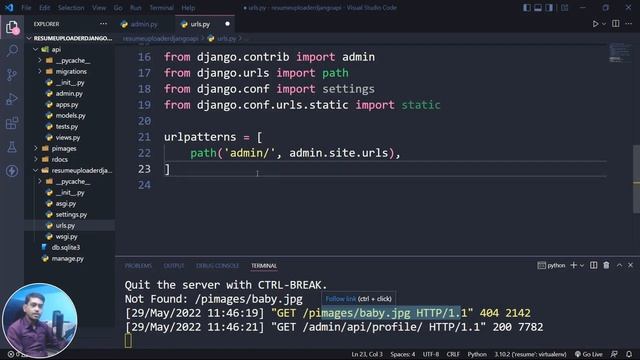Open the Go menu

click(x=118, y=8)
